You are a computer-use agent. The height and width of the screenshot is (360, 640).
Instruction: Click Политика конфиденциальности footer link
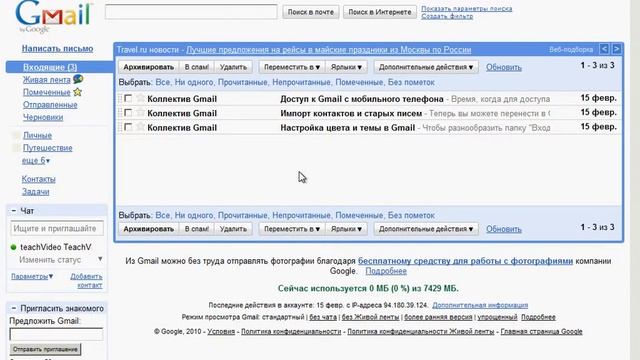291,331
